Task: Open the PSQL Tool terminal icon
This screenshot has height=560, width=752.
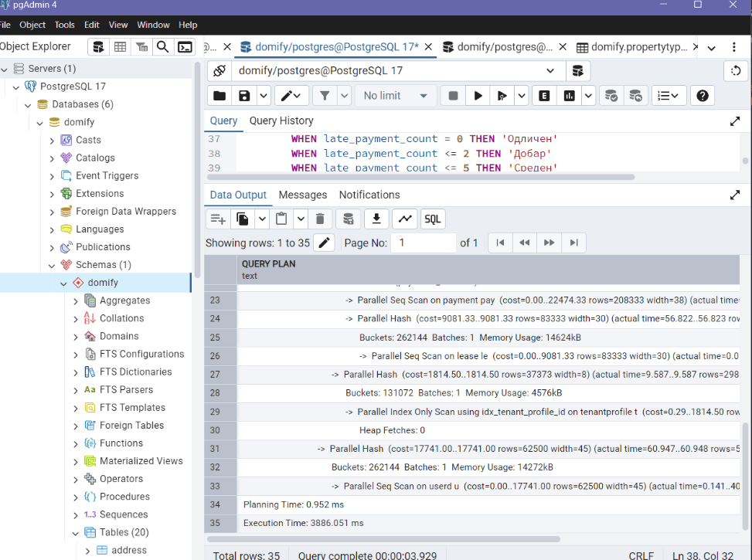Action: 185,47
